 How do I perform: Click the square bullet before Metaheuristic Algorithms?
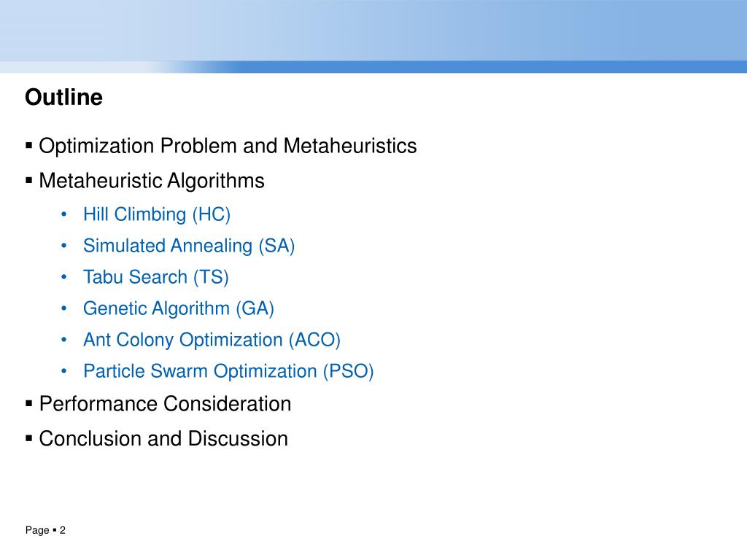pos(29,180)
